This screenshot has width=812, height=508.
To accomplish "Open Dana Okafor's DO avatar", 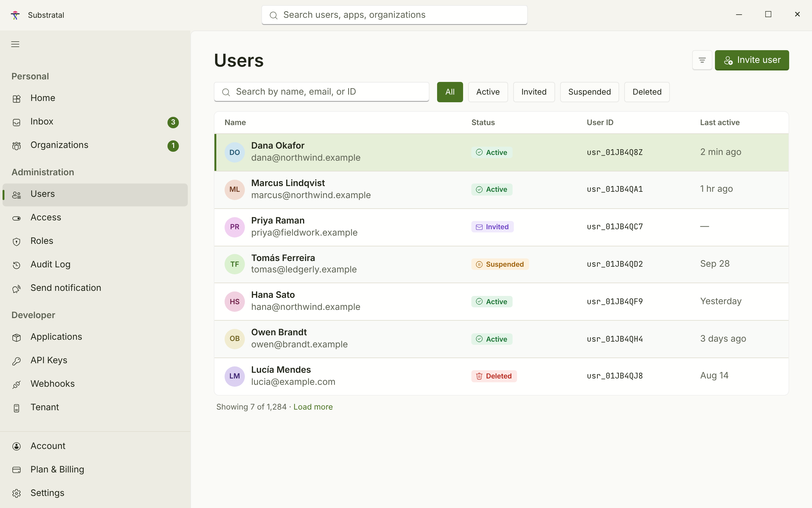I will tap(234, 152).
